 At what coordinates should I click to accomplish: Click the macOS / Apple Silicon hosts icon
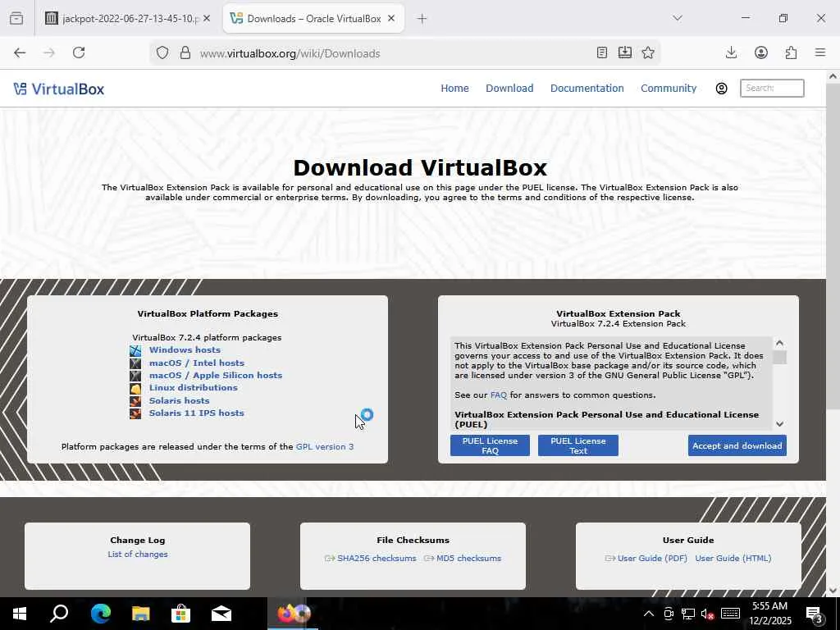click(x=135, y=376)
